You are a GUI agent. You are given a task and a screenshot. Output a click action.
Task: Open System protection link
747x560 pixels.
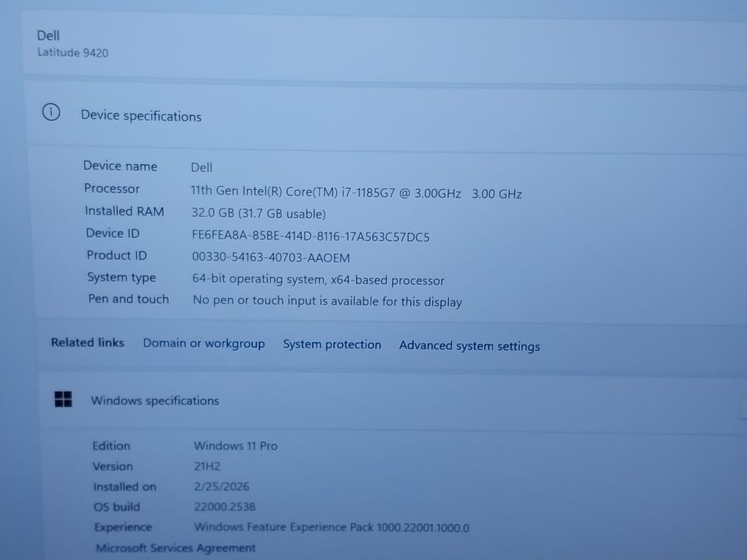(332, 345)
